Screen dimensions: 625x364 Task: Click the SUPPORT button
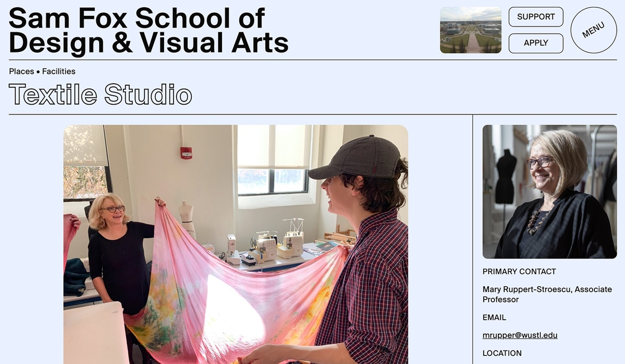(536, 17)
